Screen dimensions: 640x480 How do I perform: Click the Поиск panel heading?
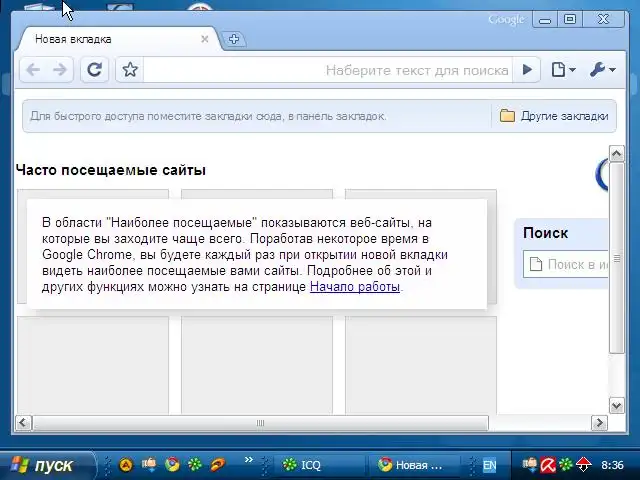545,233
